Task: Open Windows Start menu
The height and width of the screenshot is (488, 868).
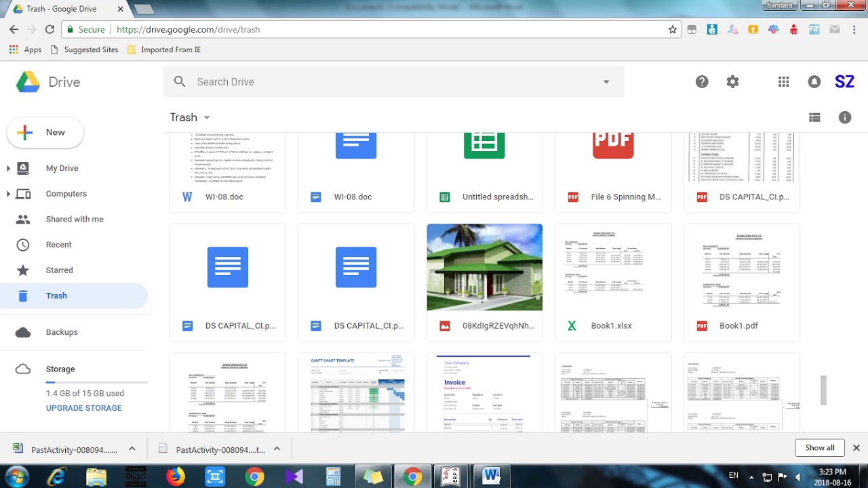Action: (x=17, y=476)
